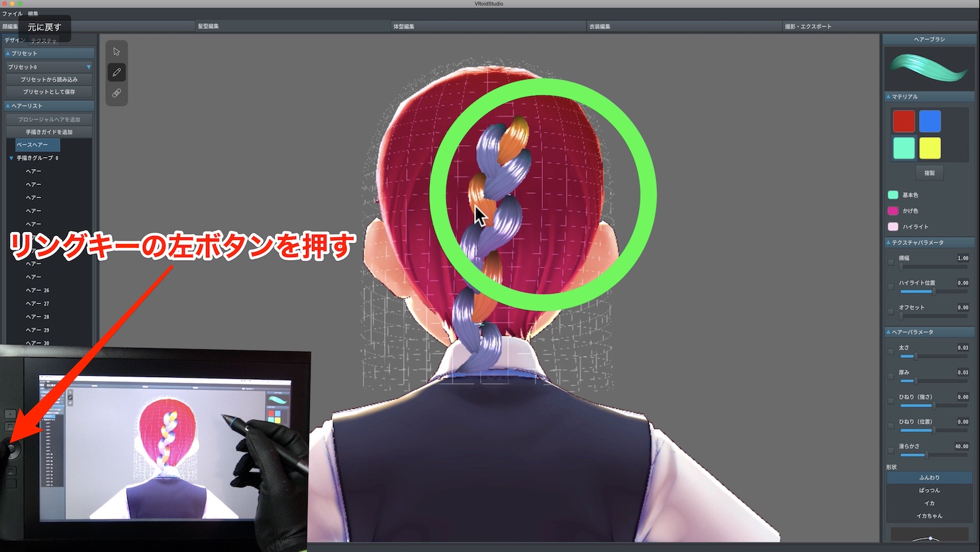
Task: Adjust the 滑らかさ slider
Action: point(934,455)
